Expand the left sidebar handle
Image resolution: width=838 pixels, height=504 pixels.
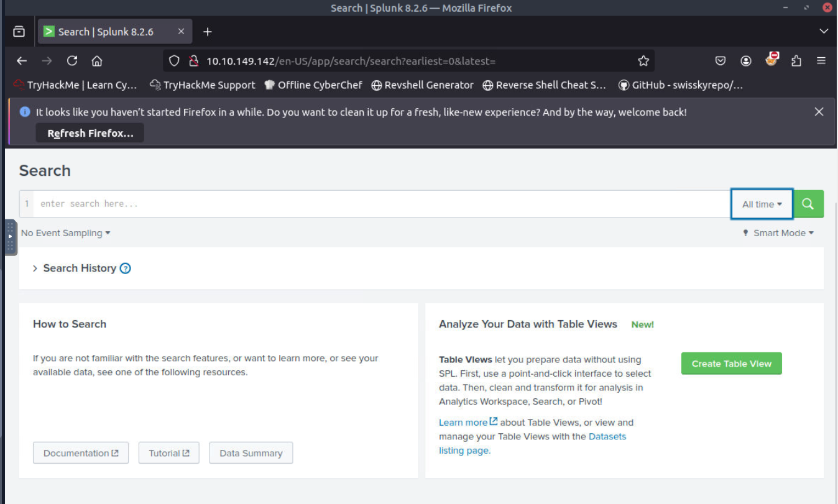click(11, 237)
